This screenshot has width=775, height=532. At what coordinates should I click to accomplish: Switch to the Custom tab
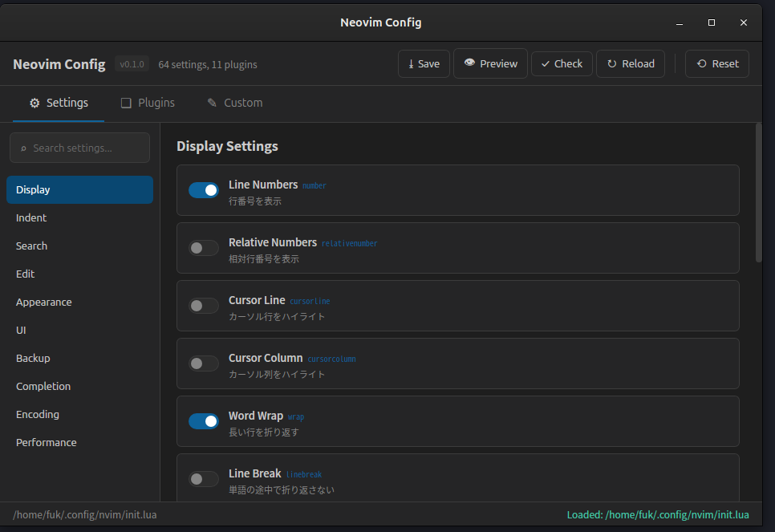[x=235, y=103]
